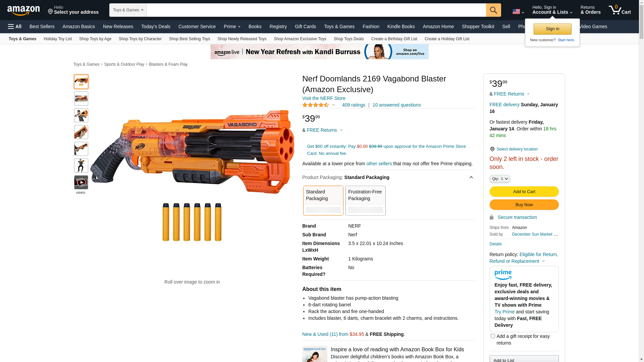Select Frustration-Free Packaging option
This screenshot has height=362, width=644.
click(366, 200)
